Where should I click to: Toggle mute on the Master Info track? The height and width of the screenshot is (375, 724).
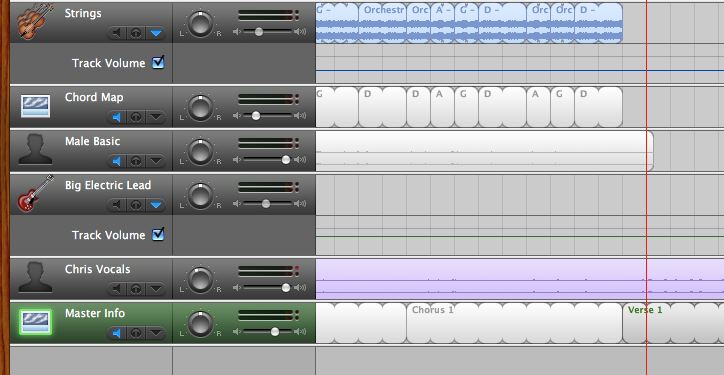point(117,333)
